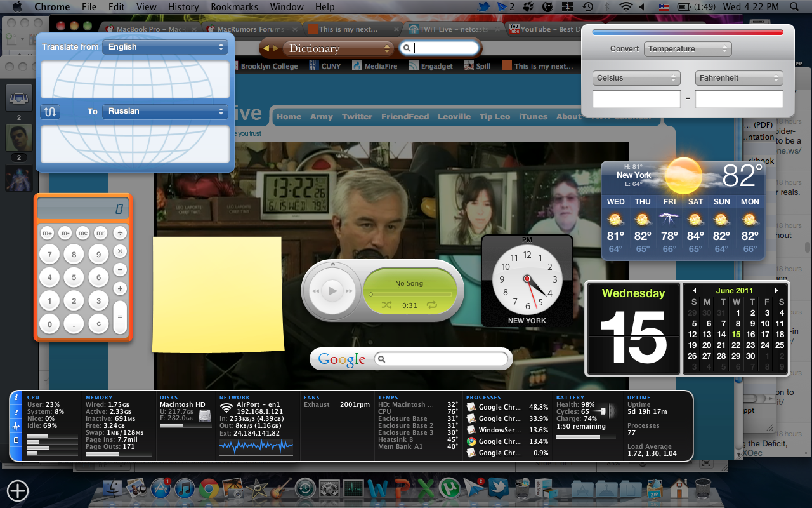This screenshot has width=812, height=508.
Task: Open the To Russian language dropdown
Action: click(165, 111)
